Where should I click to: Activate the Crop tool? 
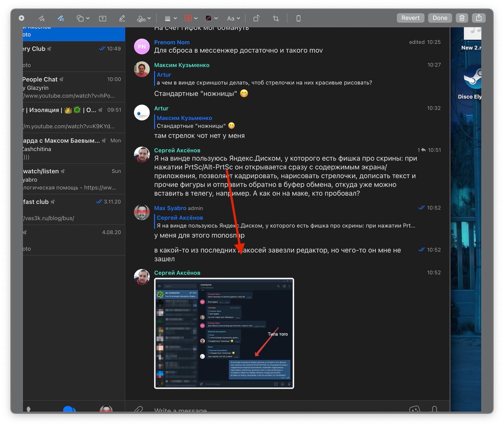click(276, 18)
